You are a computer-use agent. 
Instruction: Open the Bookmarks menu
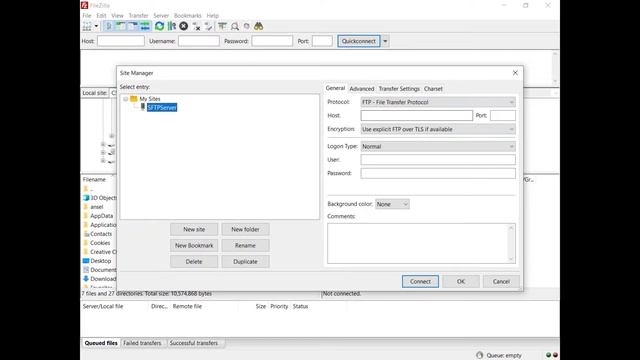(x=187, y=16)
